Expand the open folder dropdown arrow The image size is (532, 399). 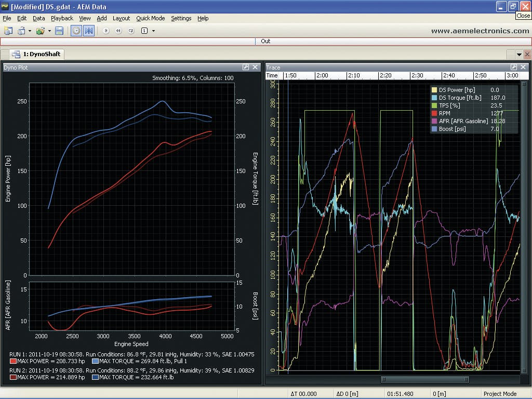pyautogui.click(x=49, y=31)
